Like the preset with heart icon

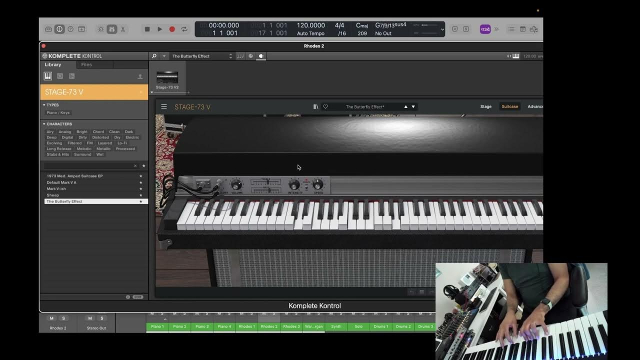[x=325, y=107]
